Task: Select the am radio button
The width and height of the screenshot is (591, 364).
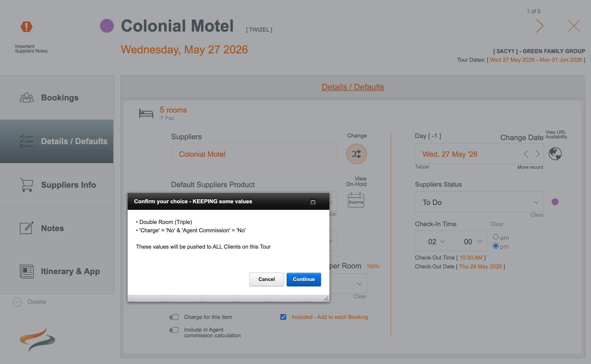Action: pos(496,237)
